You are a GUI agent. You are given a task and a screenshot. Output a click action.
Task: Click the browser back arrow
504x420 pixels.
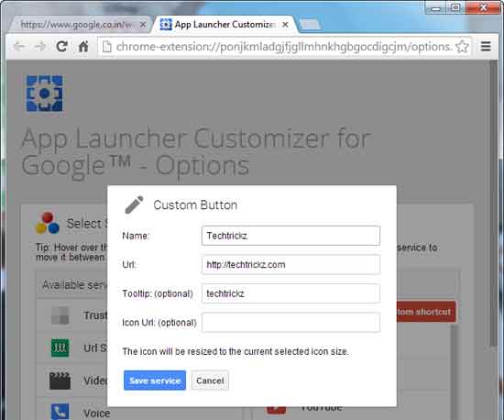[19, 47]
